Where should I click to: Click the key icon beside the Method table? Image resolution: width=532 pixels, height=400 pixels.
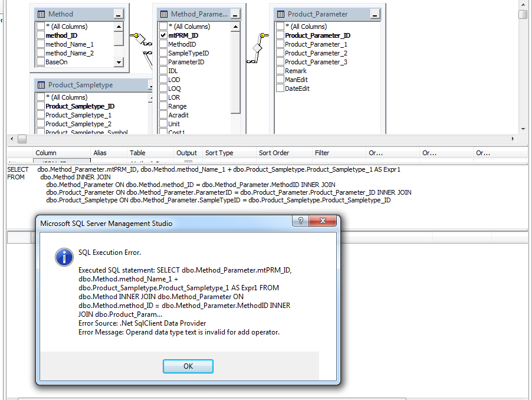pos(134,35)
